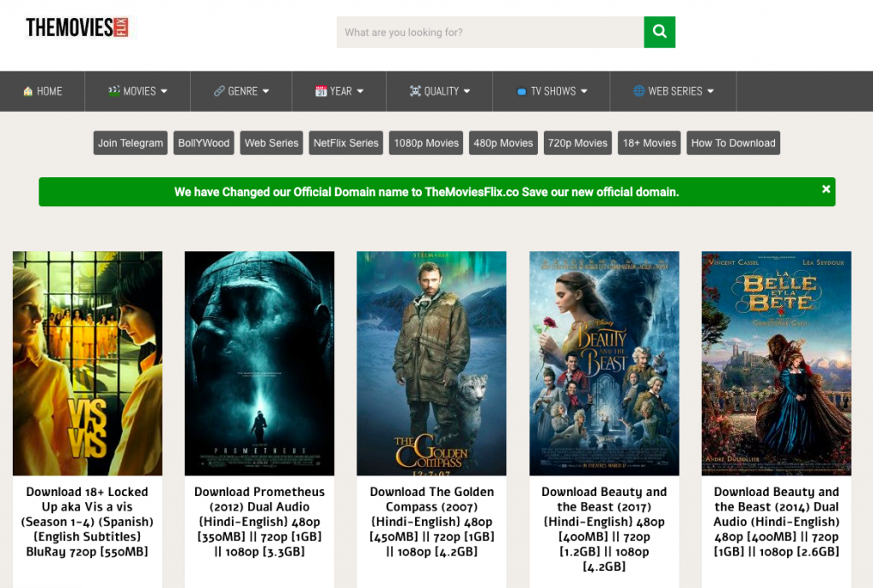Click the TV Shows blue dot icon
Screen dimensions: 873x588
[521, 91]
